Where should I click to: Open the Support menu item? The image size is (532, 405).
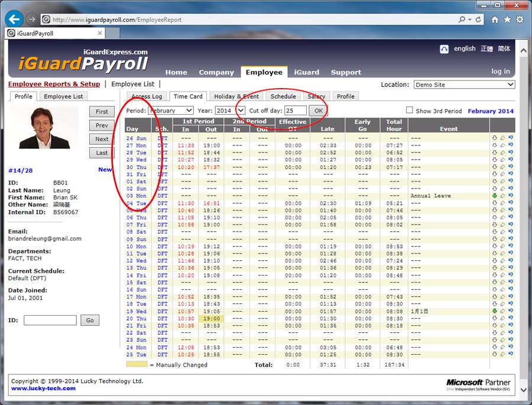coord(346,72)
